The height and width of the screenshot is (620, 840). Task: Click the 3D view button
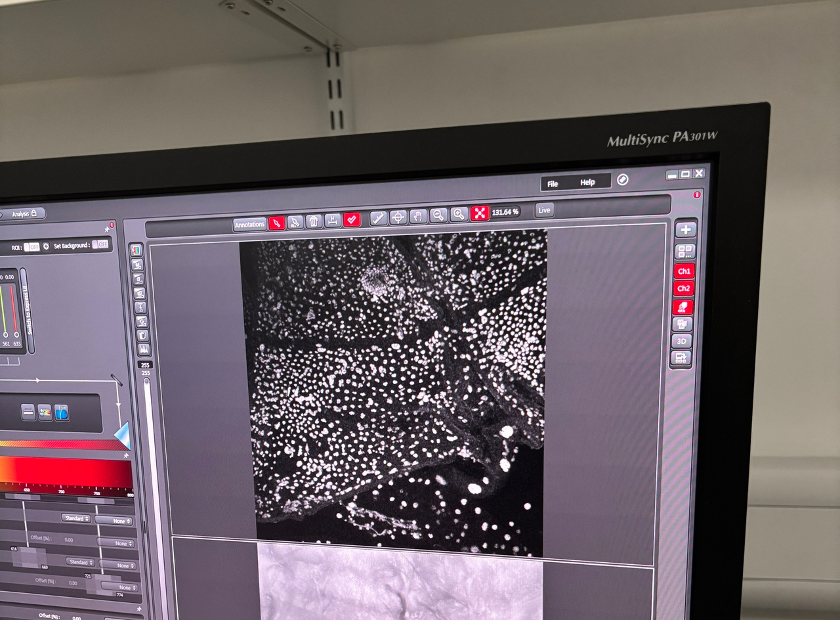click(681, 342)
